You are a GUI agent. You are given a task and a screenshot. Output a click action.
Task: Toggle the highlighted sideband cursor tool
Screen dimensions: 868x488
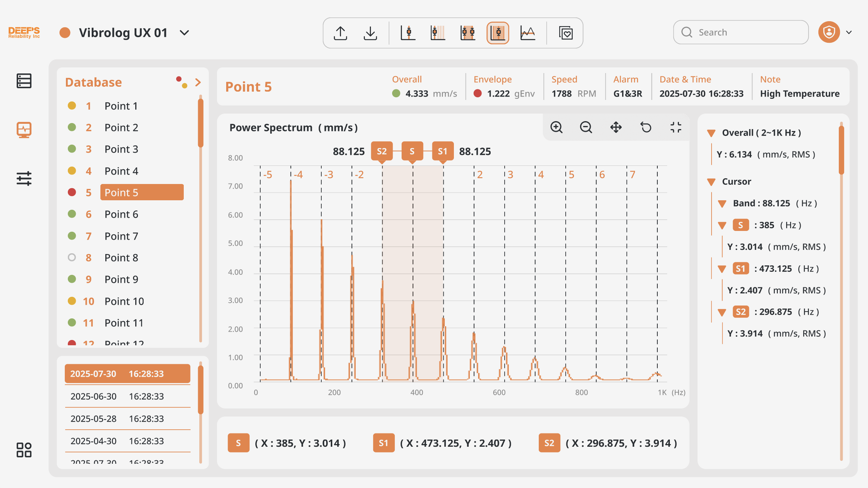(497, 33)
